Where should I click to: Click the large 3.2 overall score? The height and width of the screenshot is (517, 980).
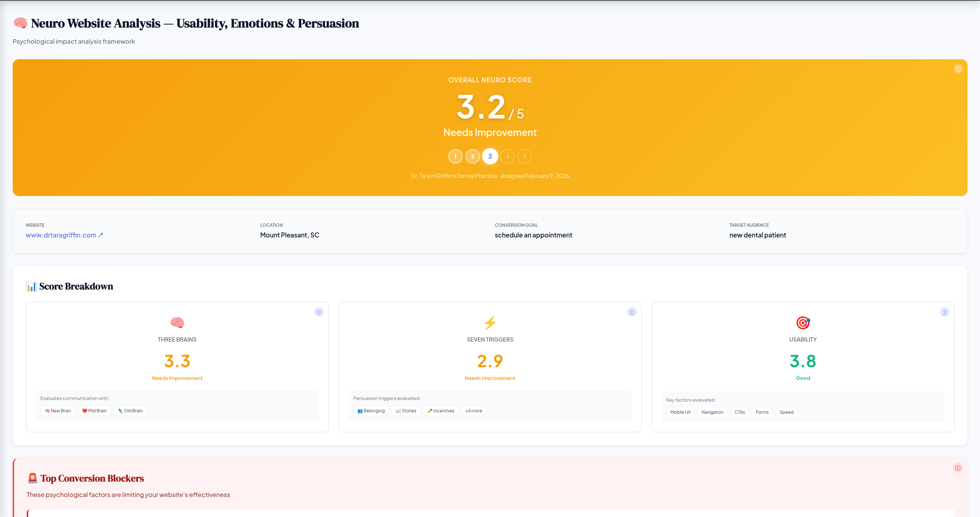(x=481, y=107)
